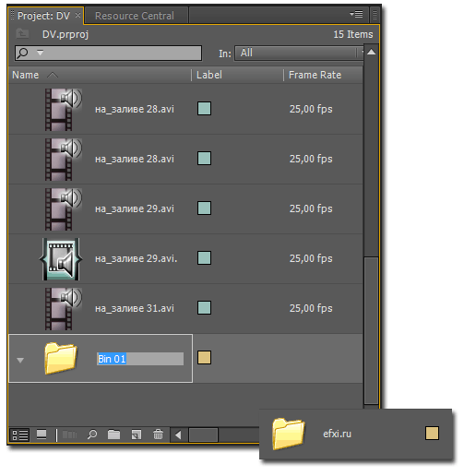464x476 pixels.
Task: Collapse the Bin 01 disclosure triangle
Action: tap(20, 360)
